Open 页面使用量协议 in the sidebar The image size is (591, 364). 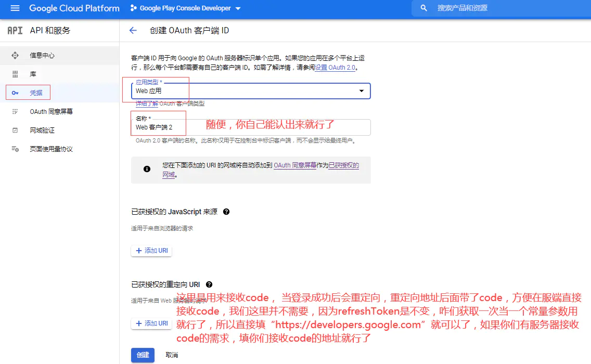[x=59, y=149]
